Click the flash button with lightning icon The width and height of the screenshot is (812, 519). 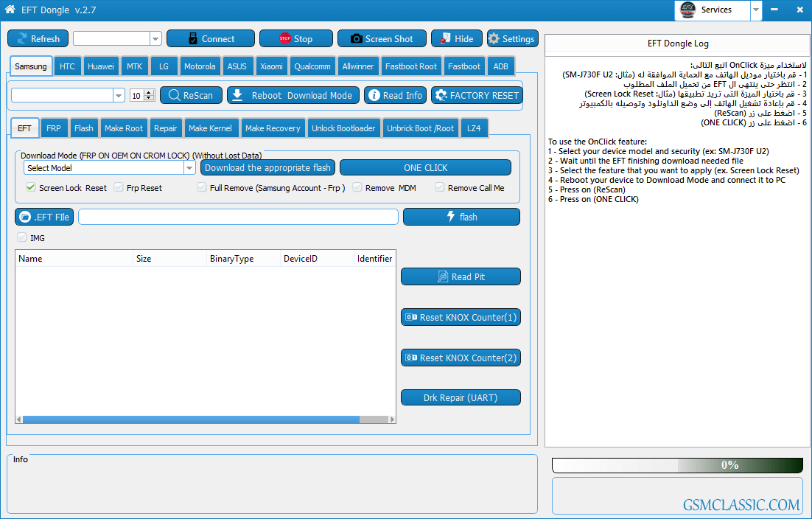[461, 217]
